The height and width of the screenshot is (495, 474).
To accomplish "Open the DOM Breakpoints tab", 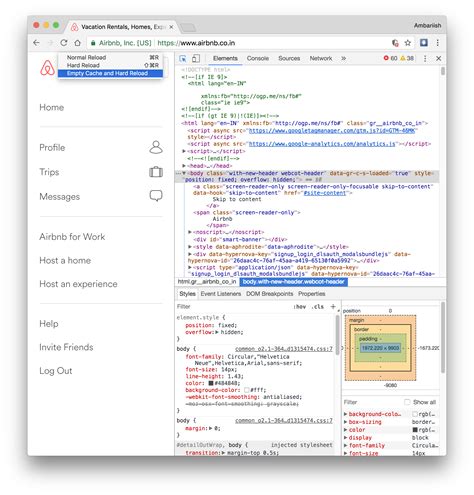I will (x=270, y=294).
